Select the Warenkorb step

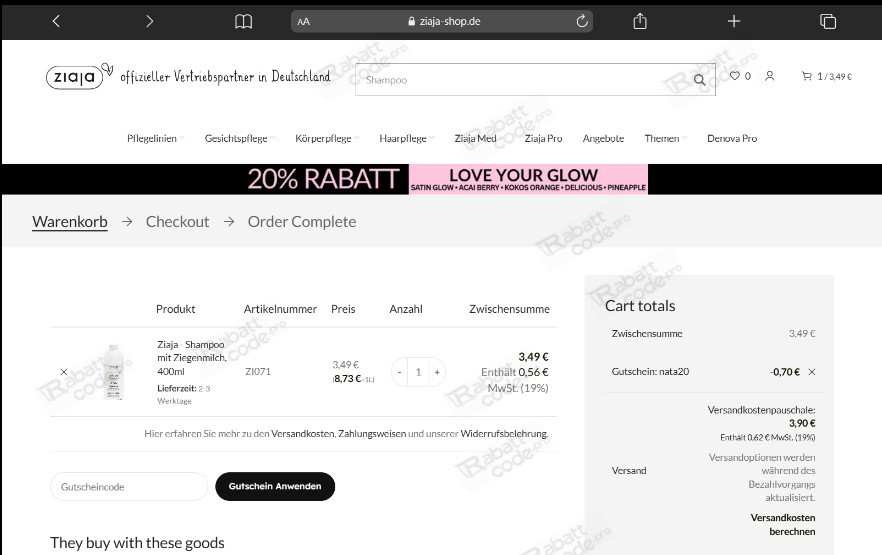[70, 222]
